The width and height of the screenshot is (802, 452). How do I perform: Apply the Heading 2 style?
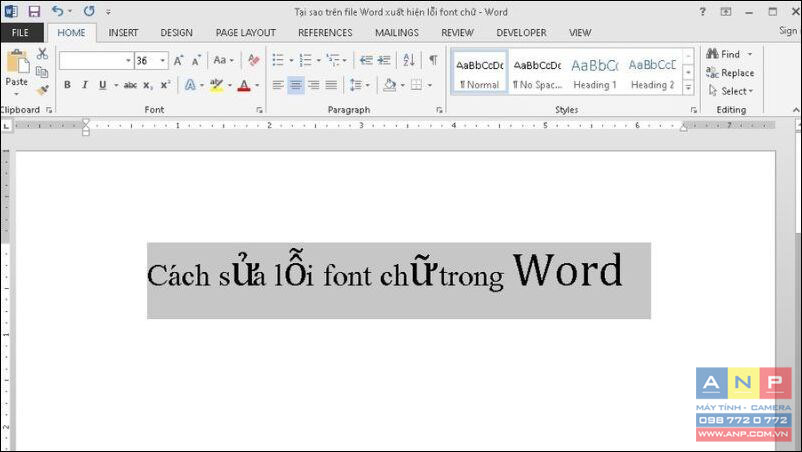tap(652, 72)
